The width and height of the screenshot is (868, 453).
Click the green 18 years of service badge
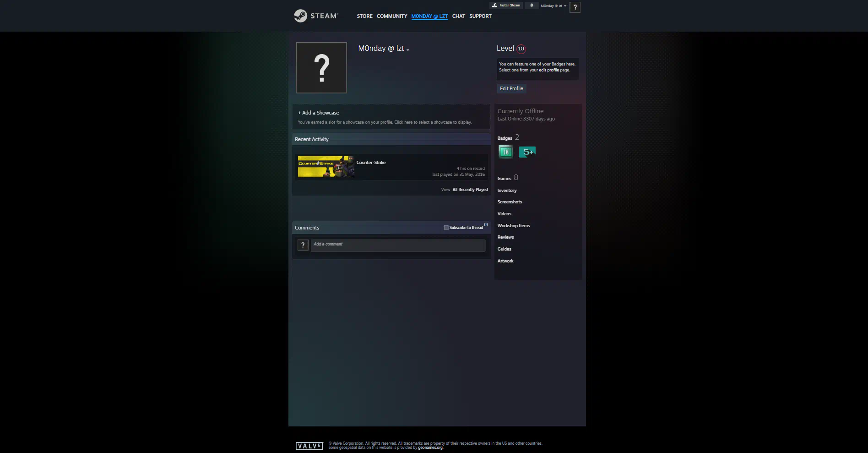[506, 152]
